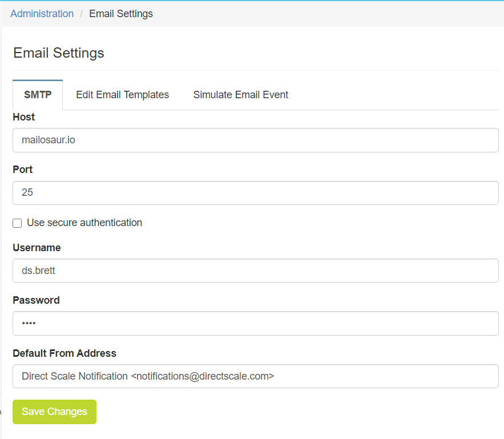Click the Username field label
The height and width of the screenshot is (439, 504).
37,248
